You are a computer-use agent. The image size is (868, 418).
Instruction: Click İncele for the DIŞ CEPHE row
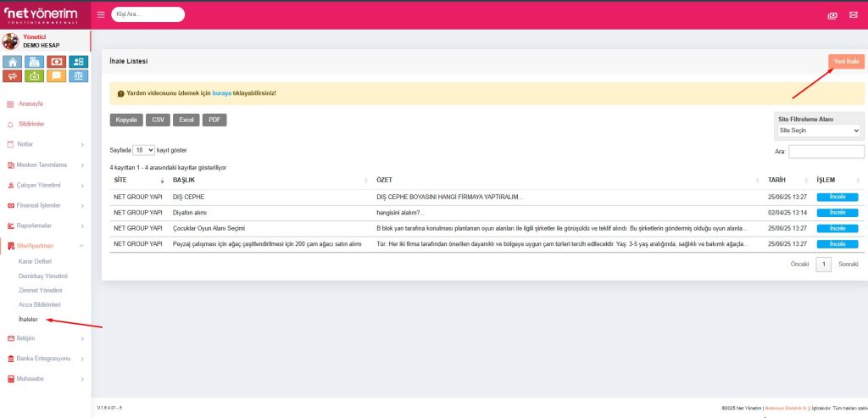click(x=837, y=198)
